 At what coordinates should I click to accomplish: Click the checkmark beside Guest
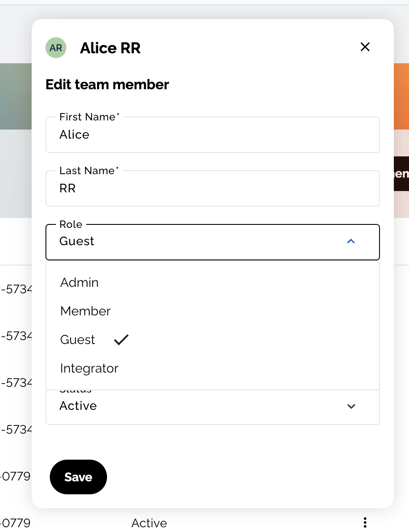[x=121, y=340]
